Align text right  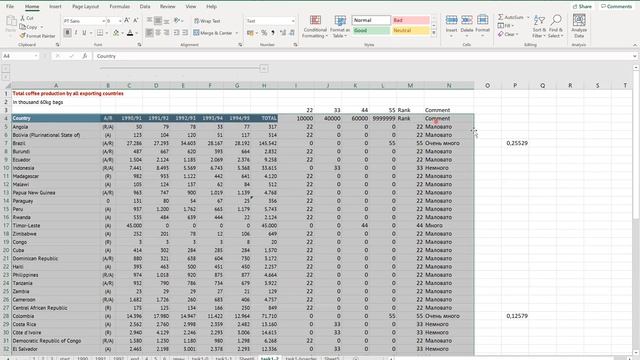click(x=167, y=33)
